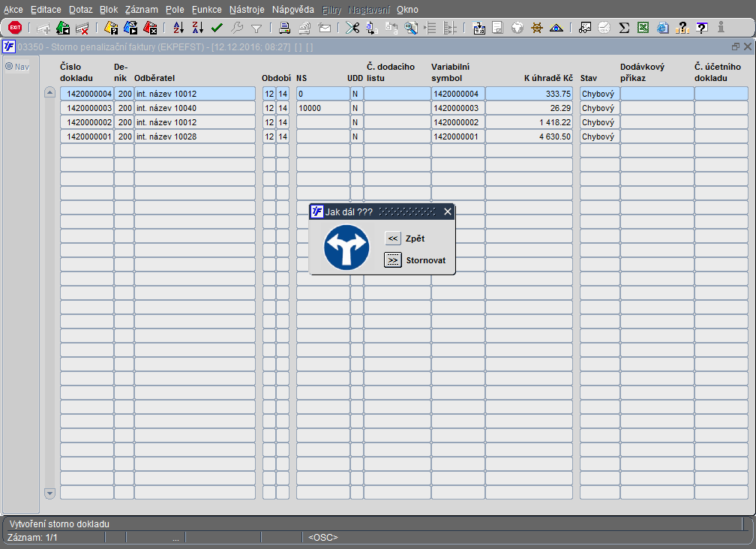Click the green checkmark toolbar icon
This screenshot has width=756, height=549.
coord(217,28)
